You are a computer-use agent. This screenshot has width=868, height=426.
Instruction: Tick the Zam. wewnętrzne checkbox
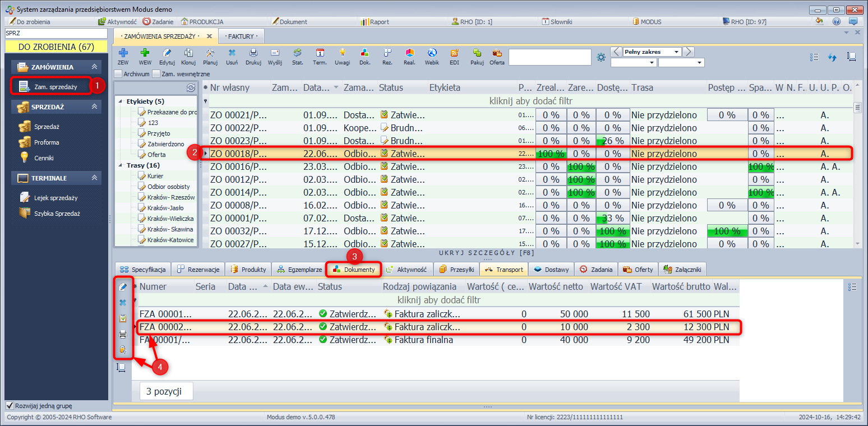[x=156, y=73]
